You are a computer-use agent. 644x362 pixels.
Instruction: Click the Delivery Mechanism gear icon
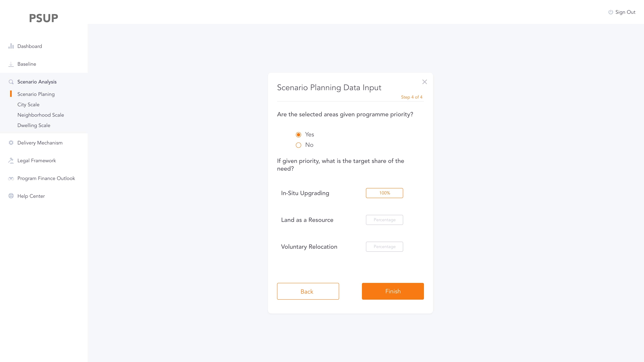(11, 143)
